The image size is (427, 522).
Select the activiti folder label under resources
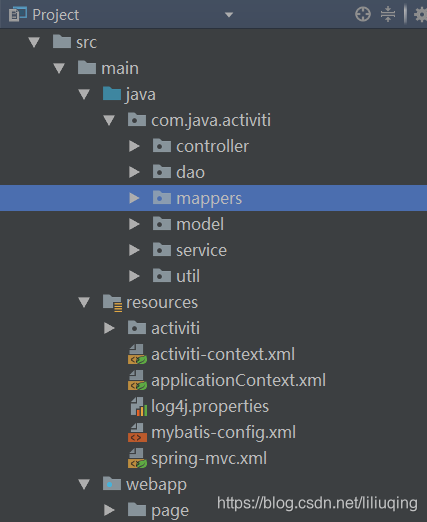[176, 329]
